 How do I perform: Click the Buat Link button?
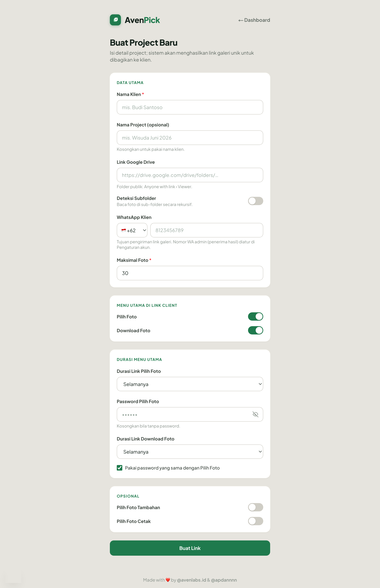click(x=190, y=548)
